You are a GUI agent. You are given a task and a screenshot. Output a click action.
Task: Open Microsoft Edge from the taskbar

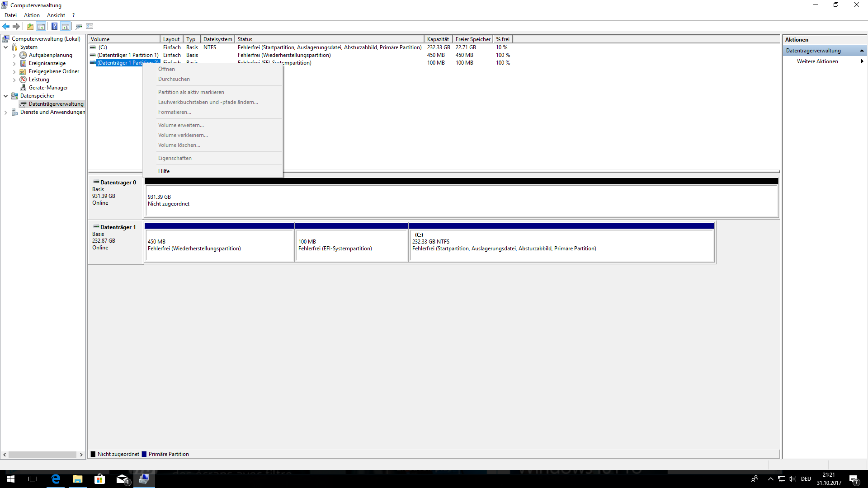pos(56,479)
